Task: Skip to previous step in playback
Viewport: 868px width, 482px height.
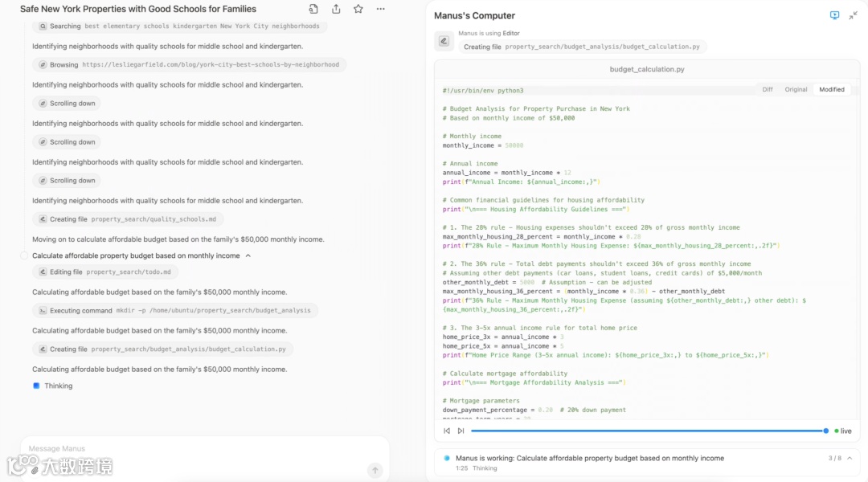Action: coord(447,431)
